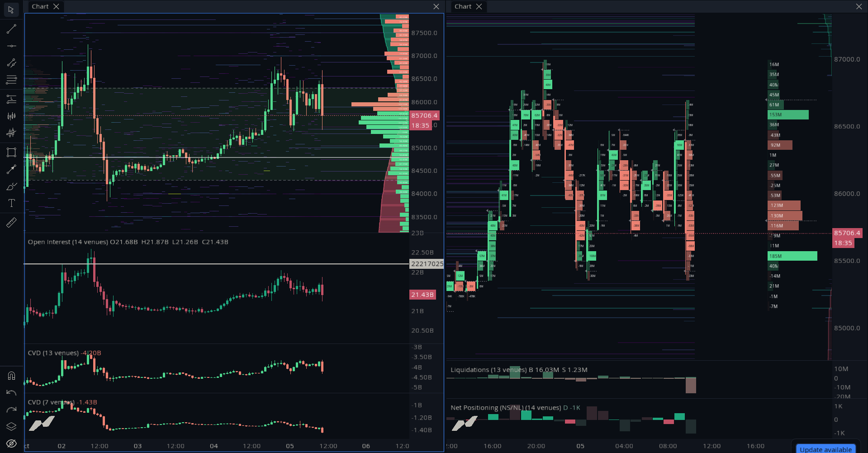Close the left chart panel

(x=436, y=6)
